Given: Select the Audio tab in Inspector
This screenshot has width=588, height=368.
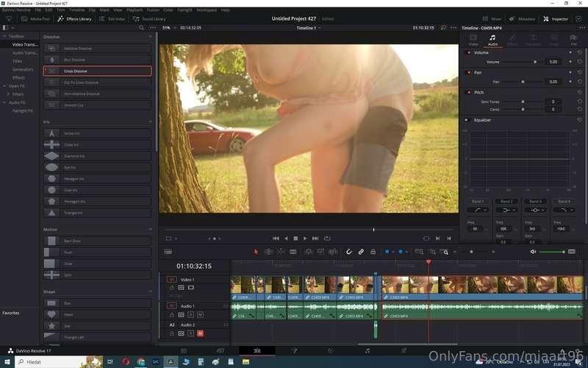Looking at the screenshot, I should (x=492, y=40).
